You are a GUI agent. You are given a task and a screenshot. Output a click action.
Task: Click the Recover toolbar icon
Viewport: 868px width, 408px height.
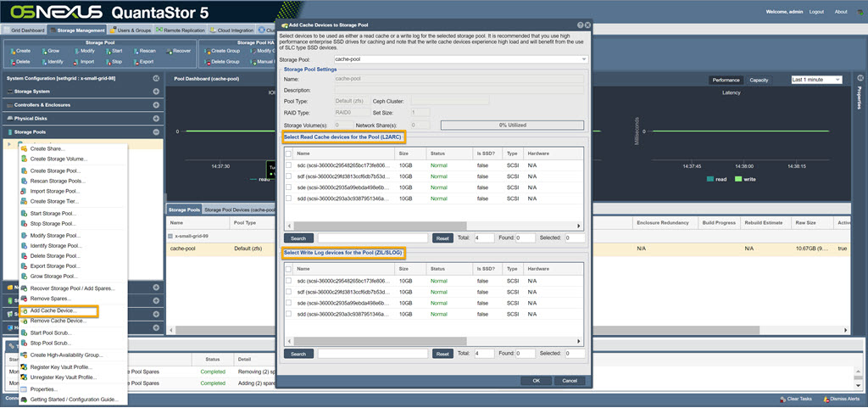tap(169, 51)
